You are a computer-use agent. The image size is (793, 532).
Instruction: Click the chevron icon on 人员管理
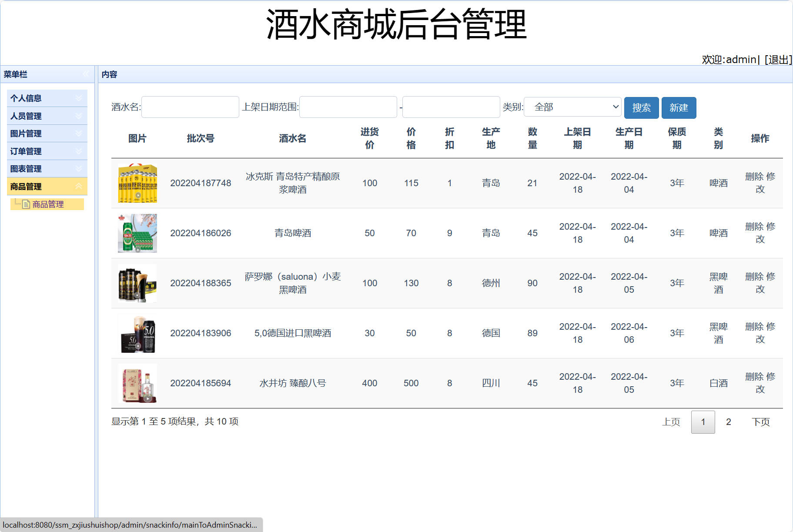click(79, 116)
